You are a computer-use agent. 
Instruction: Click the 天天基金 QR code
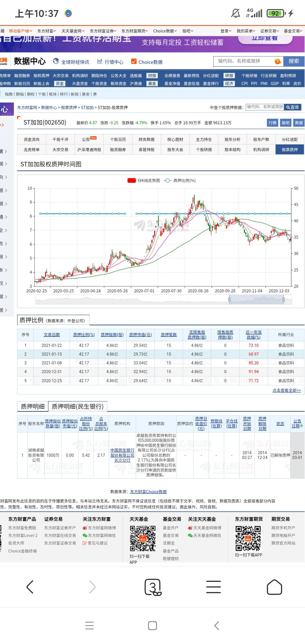(x=143, y=538)
